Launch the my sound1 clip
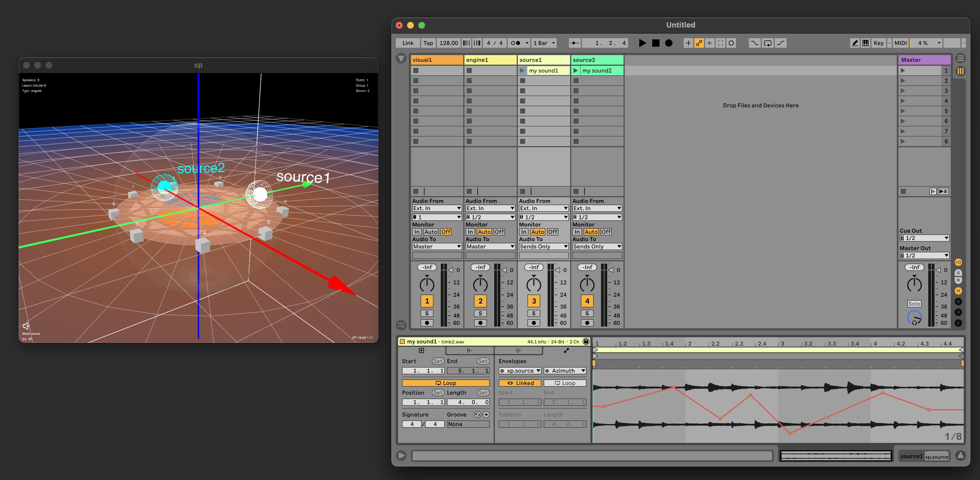This screenshot has height=480, width=980. 522,71
